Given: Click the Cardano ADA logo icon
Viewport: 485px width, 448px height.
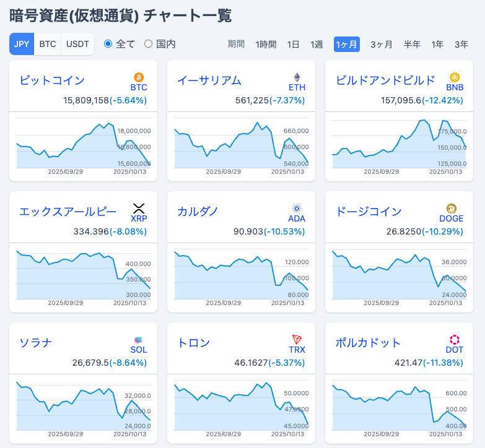Looking at the screenshot, I should [297, 209].
